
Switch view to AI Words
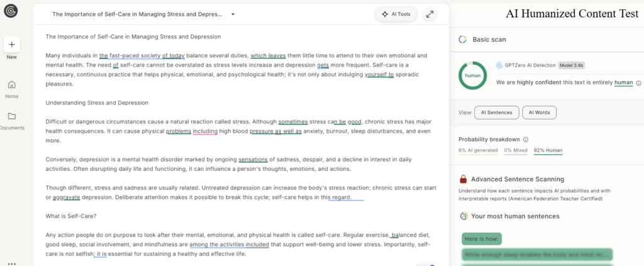click(539, 113)
